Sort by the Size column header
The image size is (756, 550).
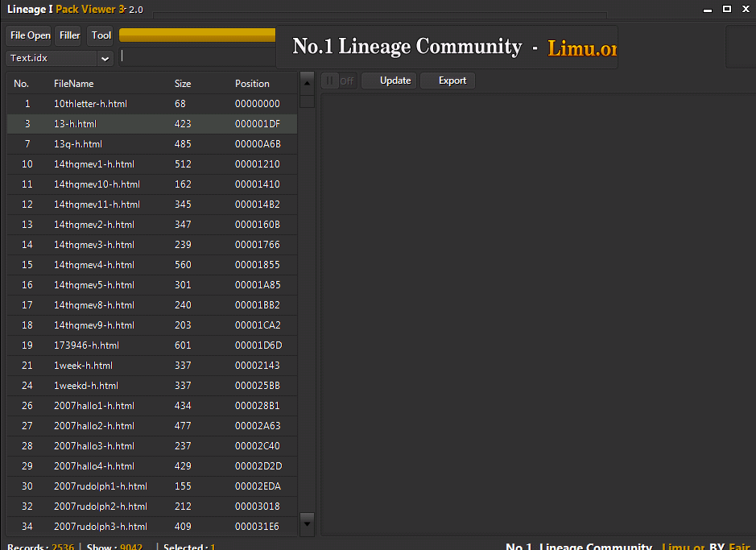point(183,84)
